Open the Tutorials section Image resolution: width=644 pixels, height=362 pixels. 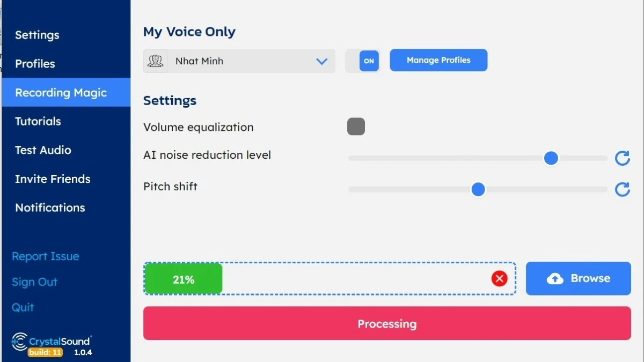[x=38, y=121]
